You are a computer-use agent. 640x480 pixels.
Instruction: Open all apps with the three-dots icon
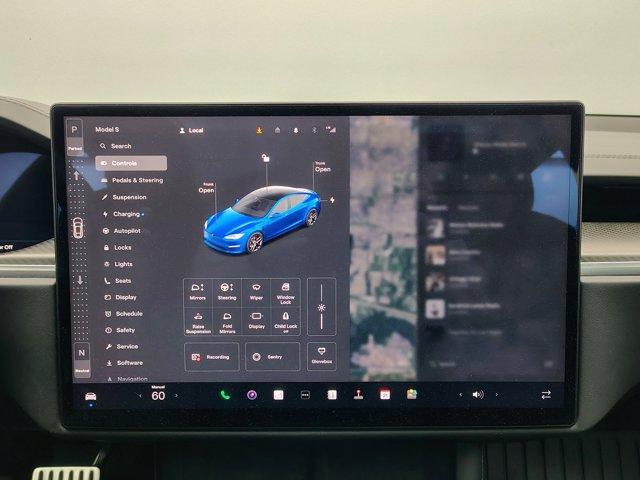305,395
